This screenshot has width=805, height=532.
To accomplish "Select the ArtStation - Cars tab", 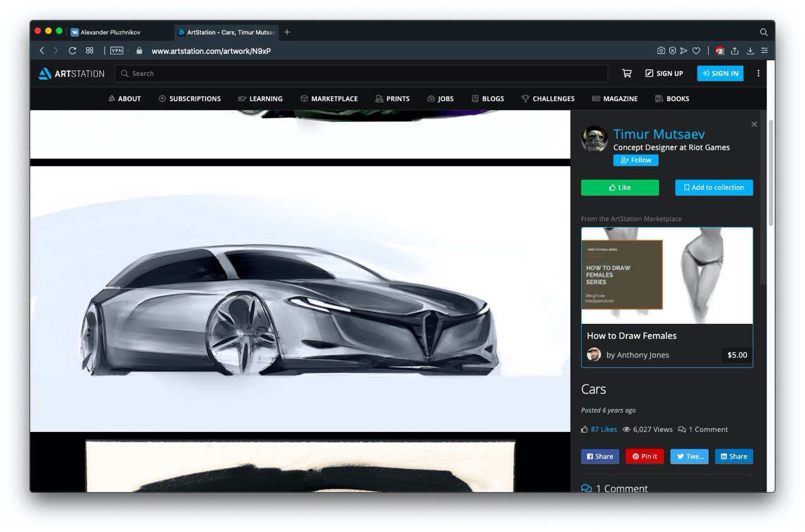I will click(226, 32).
